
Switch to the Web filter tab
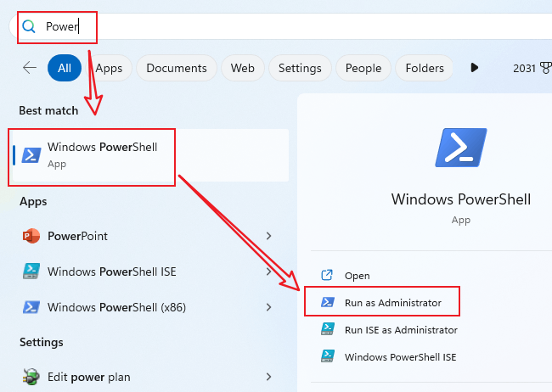click(x=243, y=68)
